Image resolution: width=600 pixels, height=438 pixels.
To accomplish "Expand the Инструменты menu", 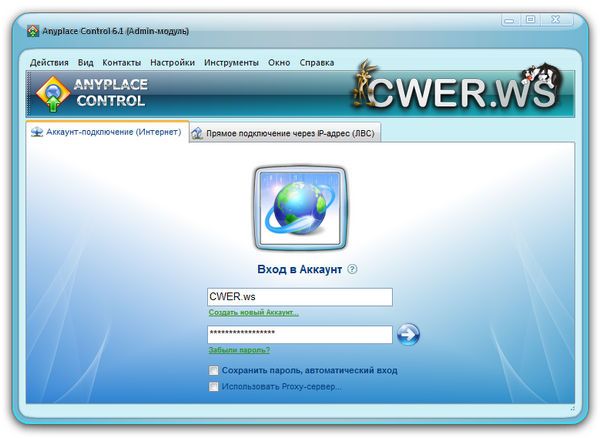I will click(231, 62).
